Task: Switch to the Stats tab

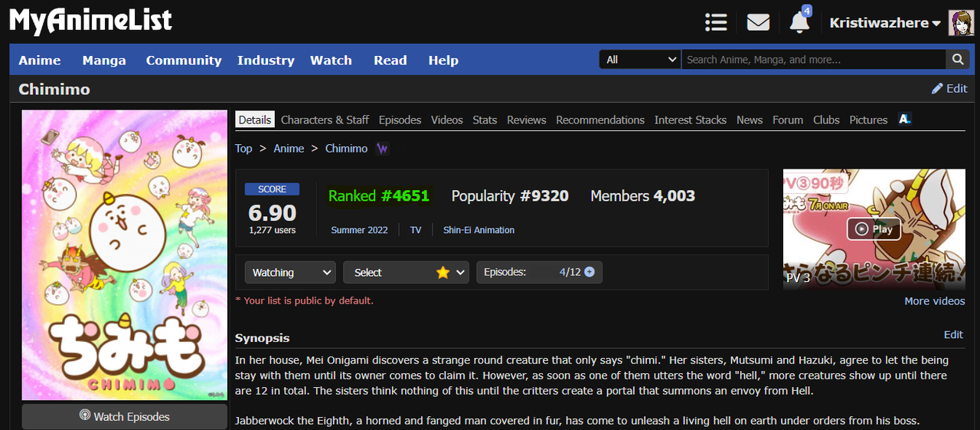Action: pyautogui.click(x=485, y=120)
